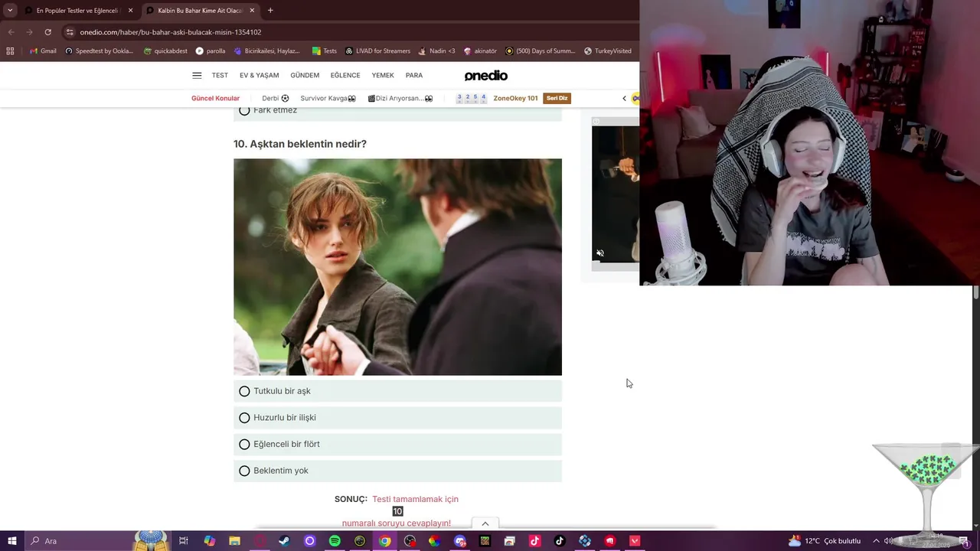View site information icon in address bar
The height and width of the screenshot is (551, 980).
(x=70, y=32)
